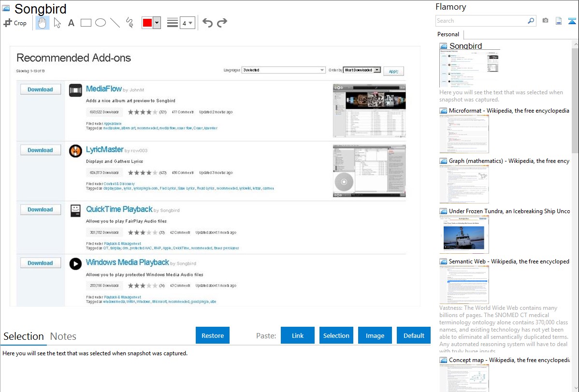Click the line thickness icon
This screenshot has height=392, width=579.
pyautogui.click(x=173, y=23)
